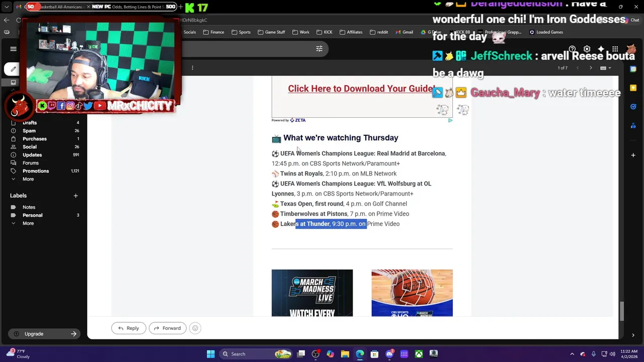Open Microsoft Edge from taskbar
644x362 pixels.
point(360,354)
